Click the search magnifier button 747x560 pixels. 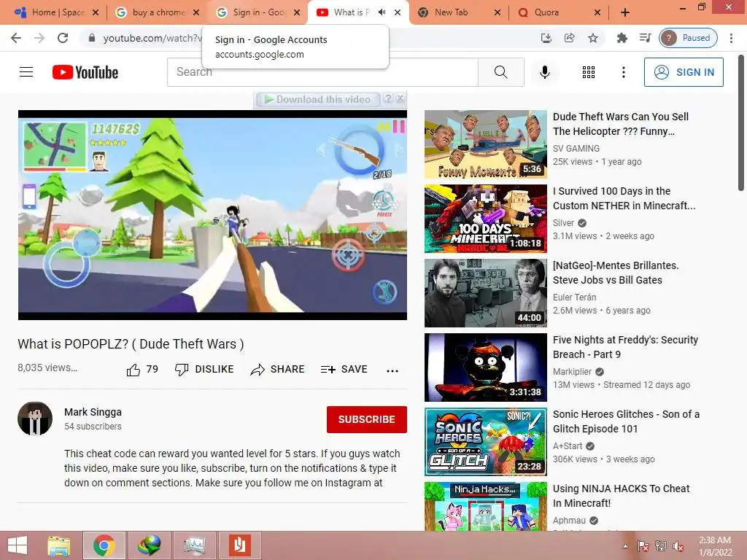(x=500, y=72)
